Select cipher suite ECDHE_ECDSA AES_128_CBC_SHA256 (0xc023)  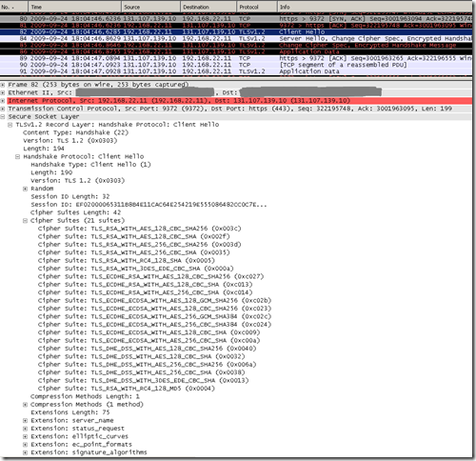click(155, 309)
